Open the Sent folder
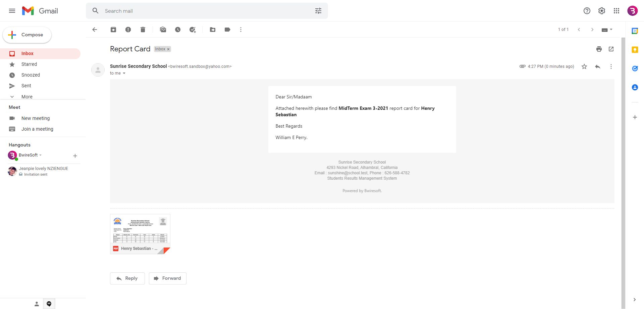This screenshot has height=309, width=644. [26, 86]
